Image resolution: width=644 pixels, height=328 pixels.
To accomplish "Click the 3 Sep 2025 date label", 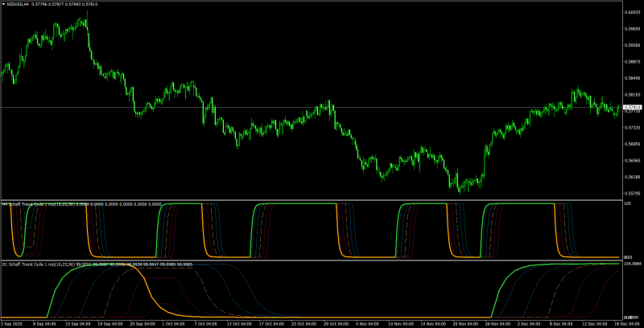I will [x=12, y=323].
